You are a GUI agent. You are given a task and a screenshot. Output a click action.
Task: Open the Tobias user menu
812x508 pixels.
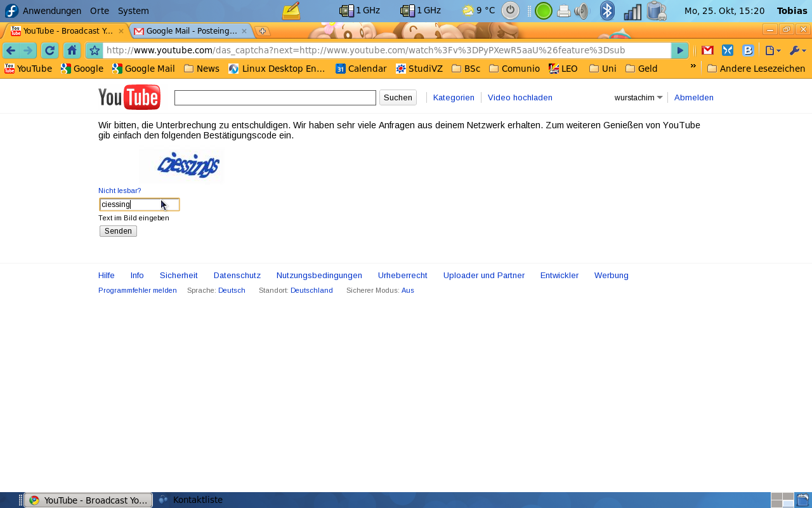792,11
